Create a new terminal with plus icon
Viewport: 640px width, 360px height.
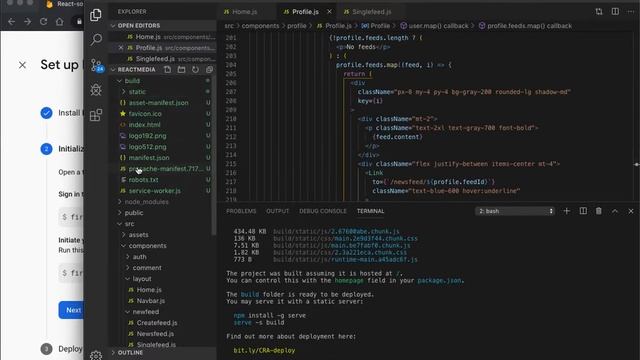coord(567,211)
